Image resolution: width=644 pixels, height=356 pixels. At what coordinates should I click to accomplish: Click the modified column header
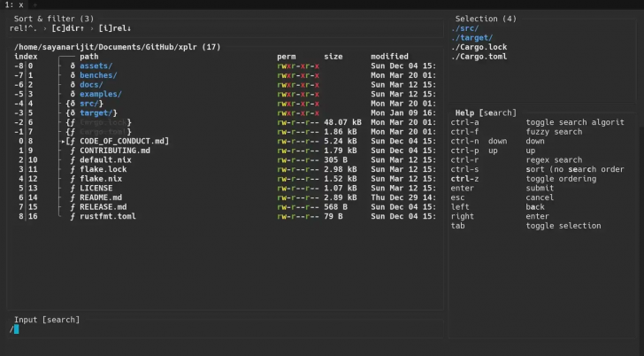pos(389,57)
